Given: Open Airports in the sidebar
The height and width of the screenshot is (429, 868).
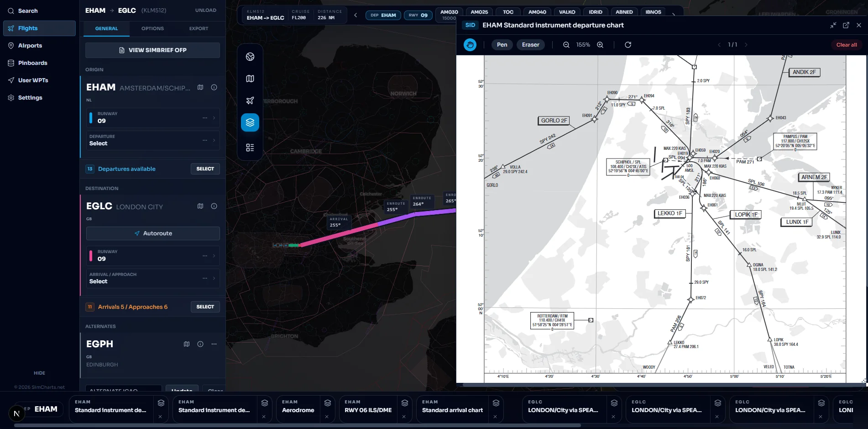Looking at the screenshot, I should point(39,46).
